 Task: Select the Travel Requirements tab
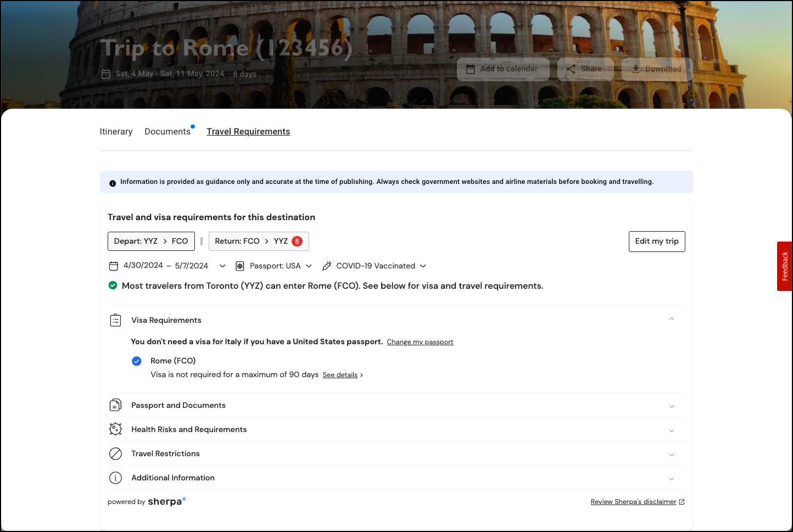click(x=248, y=132)
